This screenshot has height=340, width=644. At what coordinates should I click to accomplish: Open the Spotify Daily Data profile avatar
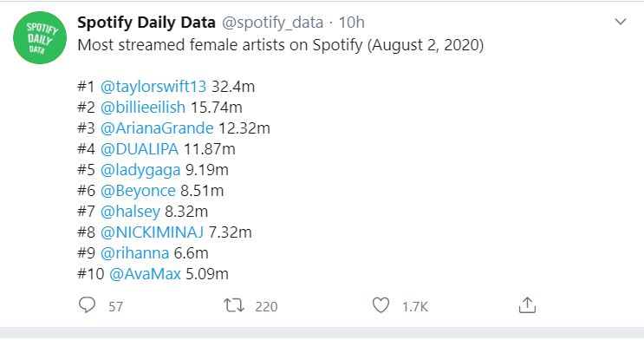(40, 37)
